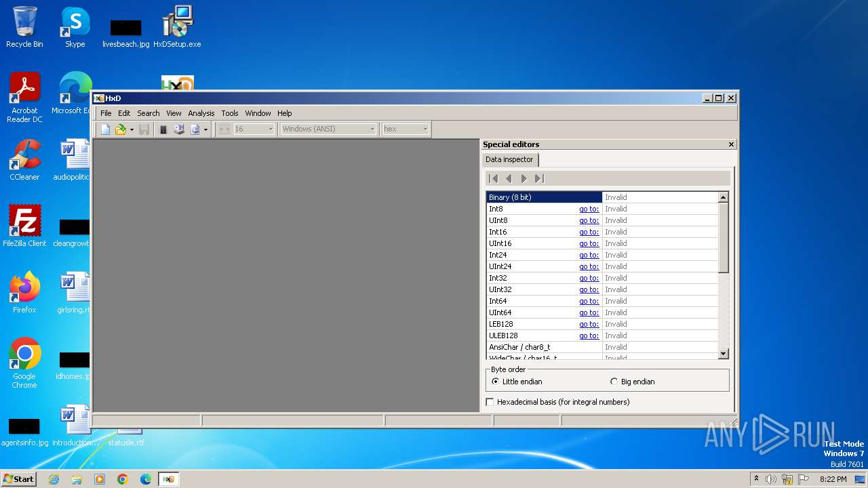Open disk icon in HxD toolbar
This screenshot has width=868, height=488.
pyautogui.click(x=179, y=129)
